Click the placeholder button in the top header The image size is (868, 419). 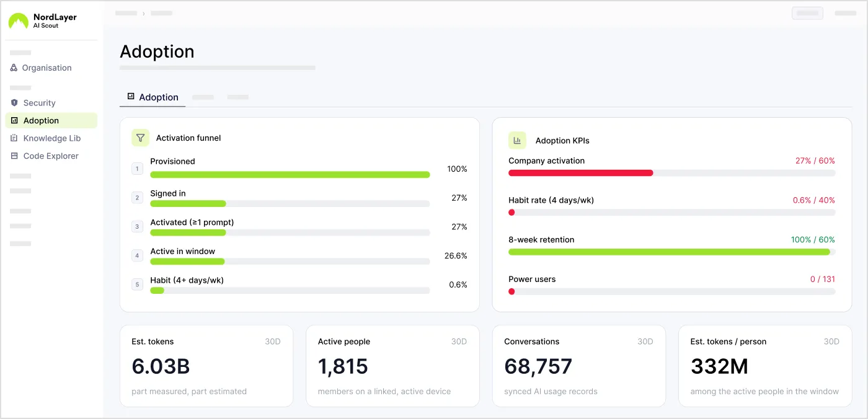807,13
